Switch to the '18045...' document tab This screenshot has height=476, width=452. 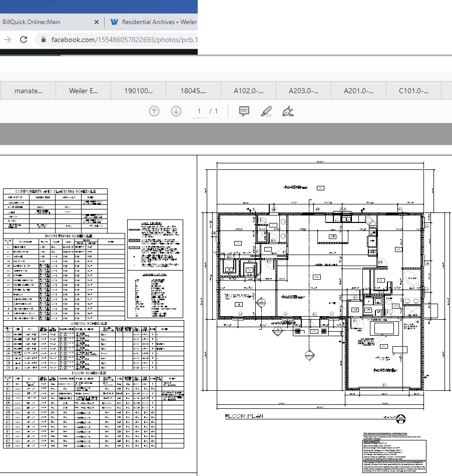(193, 91)
